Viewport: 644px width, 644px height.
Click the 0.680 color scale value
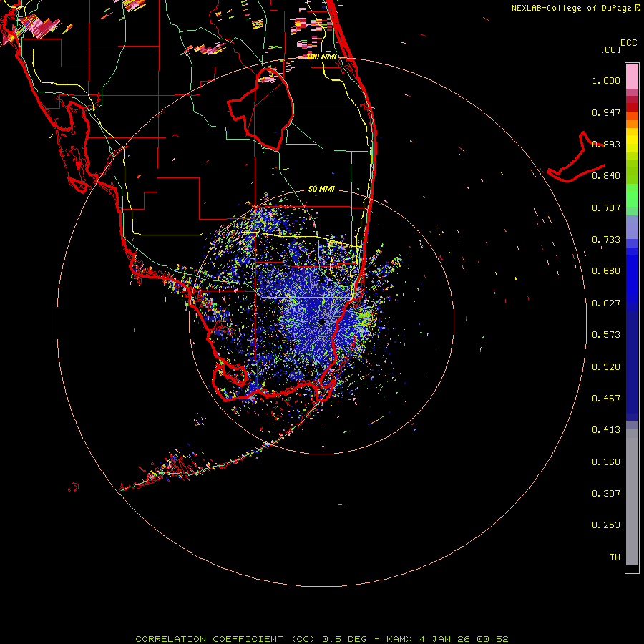(x=606, y=271)
